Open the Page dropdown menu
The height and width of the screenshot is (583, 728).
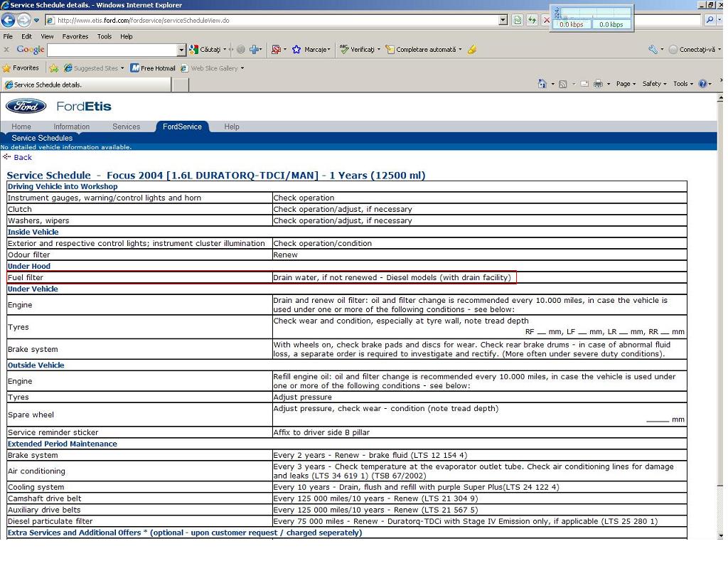point(626,84)
